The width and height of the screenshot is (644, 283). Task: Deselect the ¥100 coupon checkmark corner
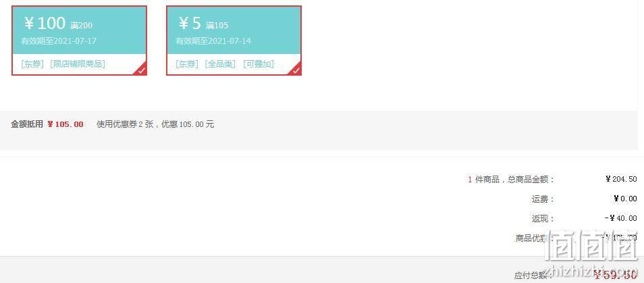coord(141,70)
